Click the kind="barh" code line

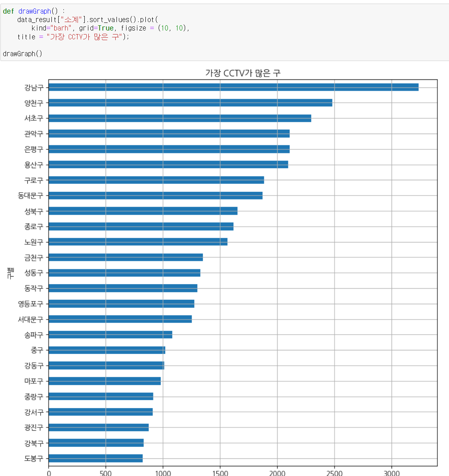tap(110, 28)
